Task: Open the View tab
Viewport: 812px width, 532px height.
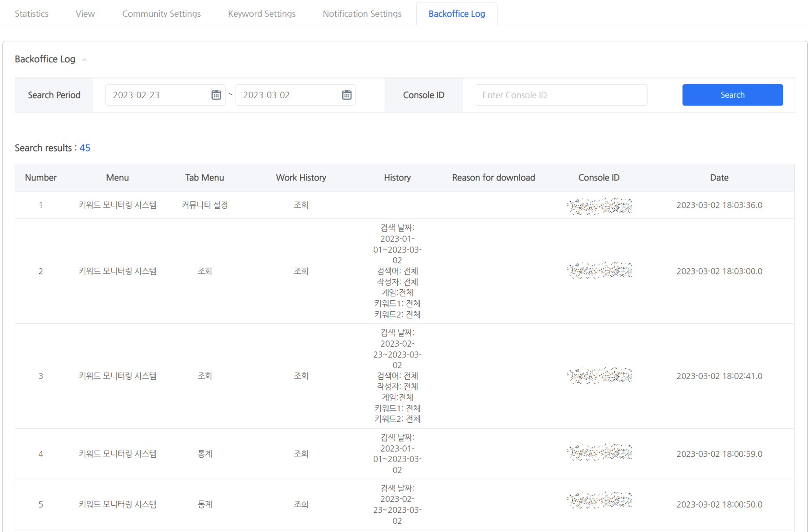Action: click(85, 13)
